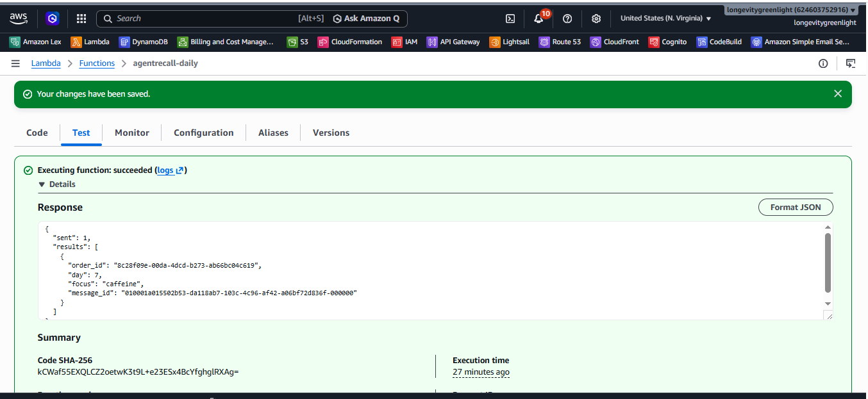This screenshot has width=868, height=399.
Task: Collapse the Details section
Action: [x=56, y=184]
